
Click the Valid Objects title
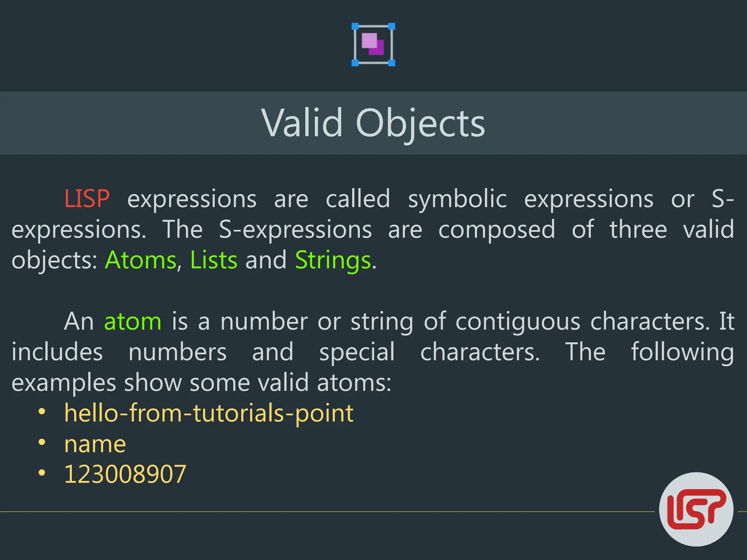pyautogui.click(x=373, y=124)
